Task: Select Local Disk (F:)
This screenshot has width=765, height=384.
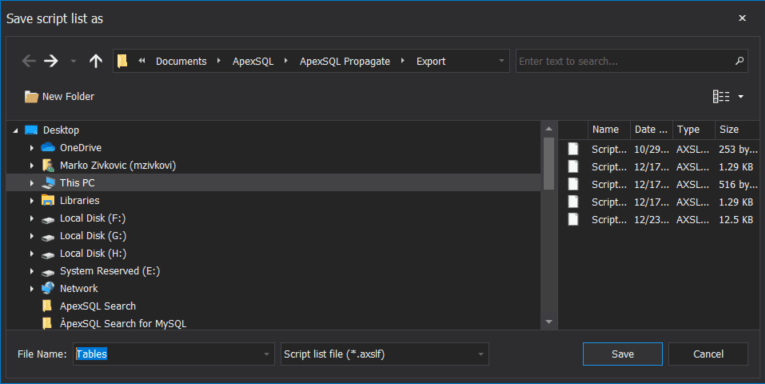Action: pyautogui.click(x=93, y=218)
